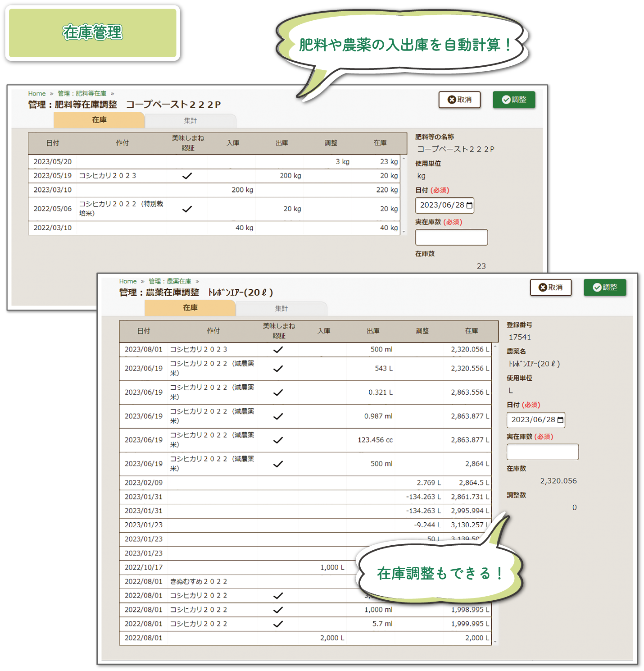
Task: Open 管理 : 肥料等在庫 breadcrumb link
Action: point(82,93)
